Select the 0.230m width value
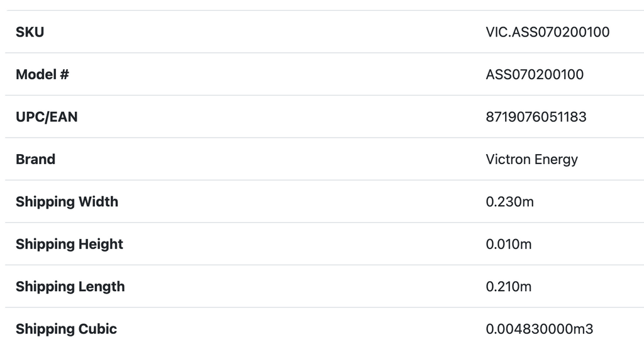The height and width of the screenshot is (361, 644). [x=509, y=202]
